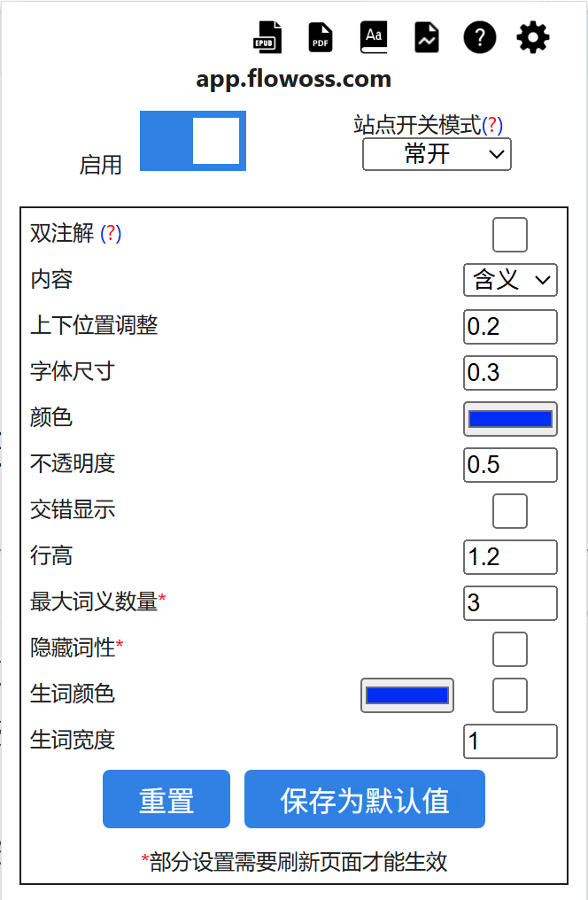Enable the 交错显示 checkbox
The height and width of the screenshot is (900, 588).
point(510,511)
